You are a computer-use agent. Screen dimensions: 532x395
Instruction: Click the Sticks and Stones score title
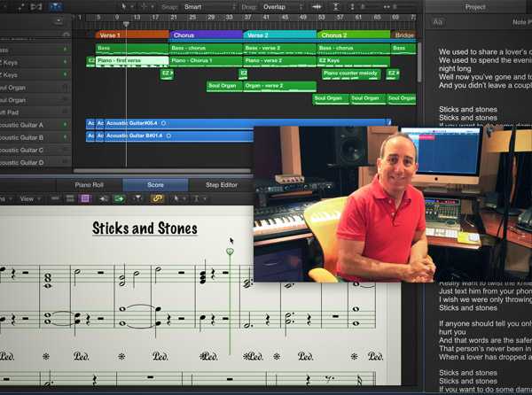[145, 228]
